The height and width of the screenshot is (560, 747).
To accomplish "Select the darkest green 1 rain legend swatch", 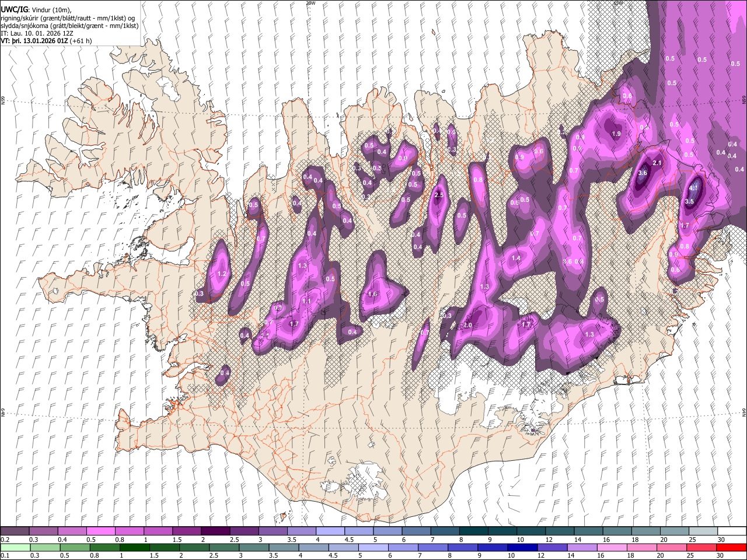I will (x=135, y=547).
